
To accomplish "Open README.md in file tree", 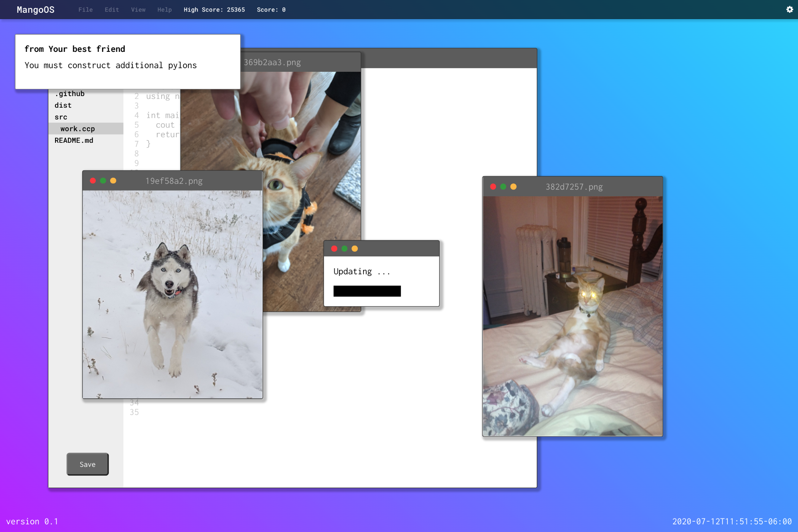I will 74,140.
